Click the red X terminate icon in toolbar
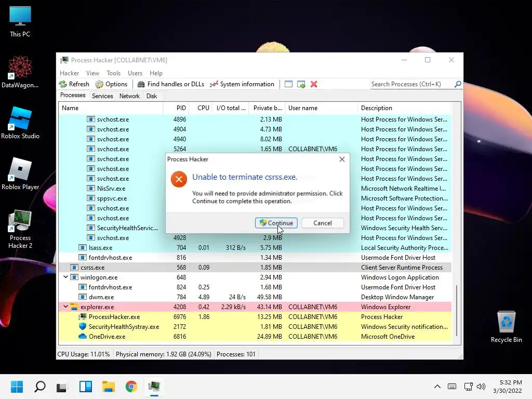Viewport: 532px width, 399px height. coord(314,84)
